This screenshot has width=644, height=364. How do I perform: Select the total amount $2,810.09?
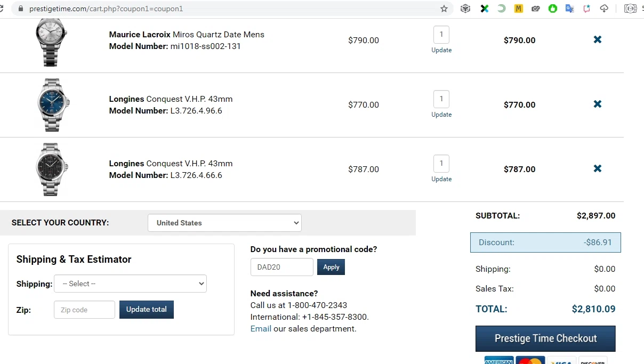[593, 309]
